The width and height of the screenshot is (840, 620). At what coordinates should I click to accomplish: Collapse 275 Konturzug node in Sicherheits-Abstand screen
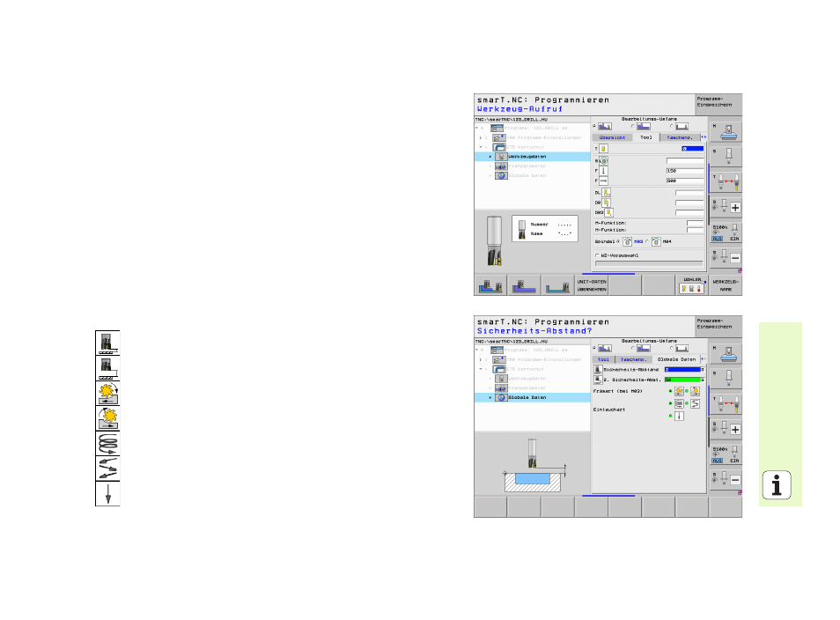pos(481,369)
